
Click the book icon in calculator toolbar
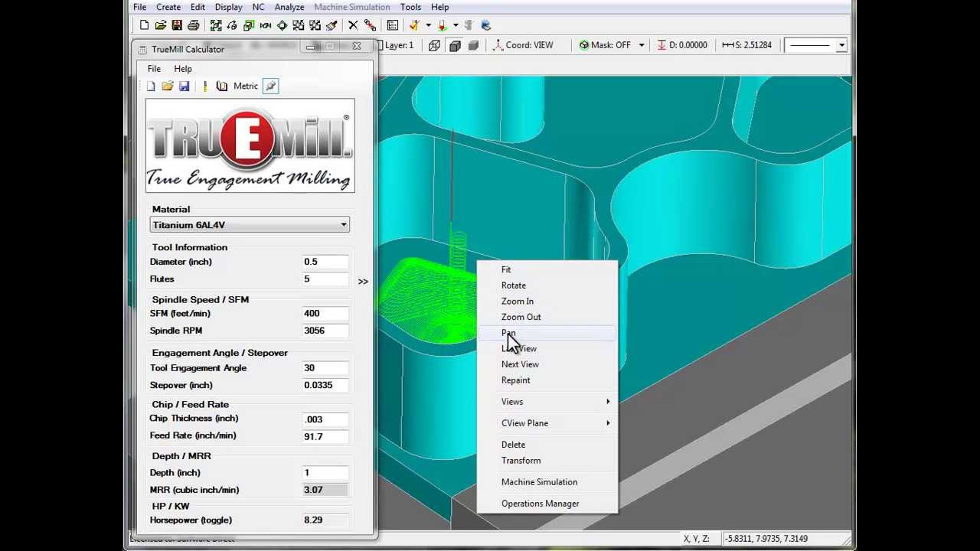221,86
